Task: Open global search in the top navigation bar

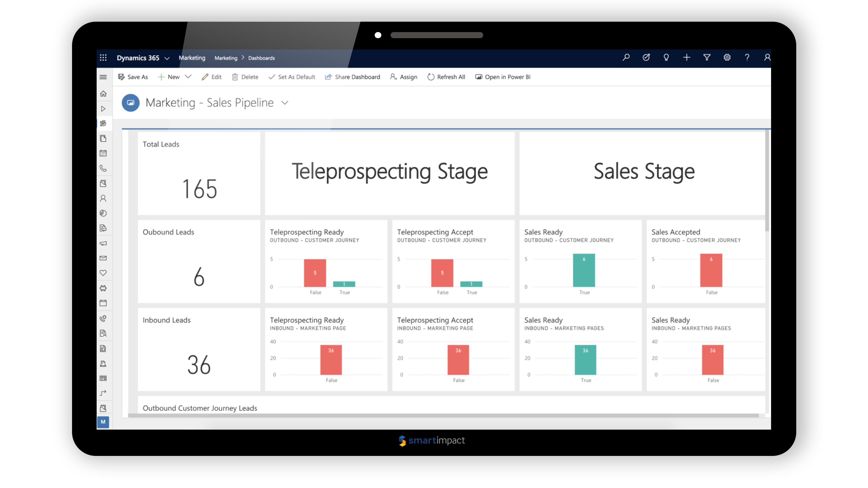Action: [626, 58]
